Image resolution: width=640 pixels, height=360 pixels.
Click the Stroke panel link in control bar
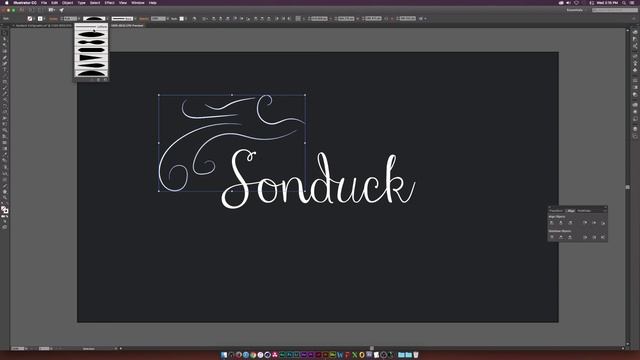click(53, 18)
